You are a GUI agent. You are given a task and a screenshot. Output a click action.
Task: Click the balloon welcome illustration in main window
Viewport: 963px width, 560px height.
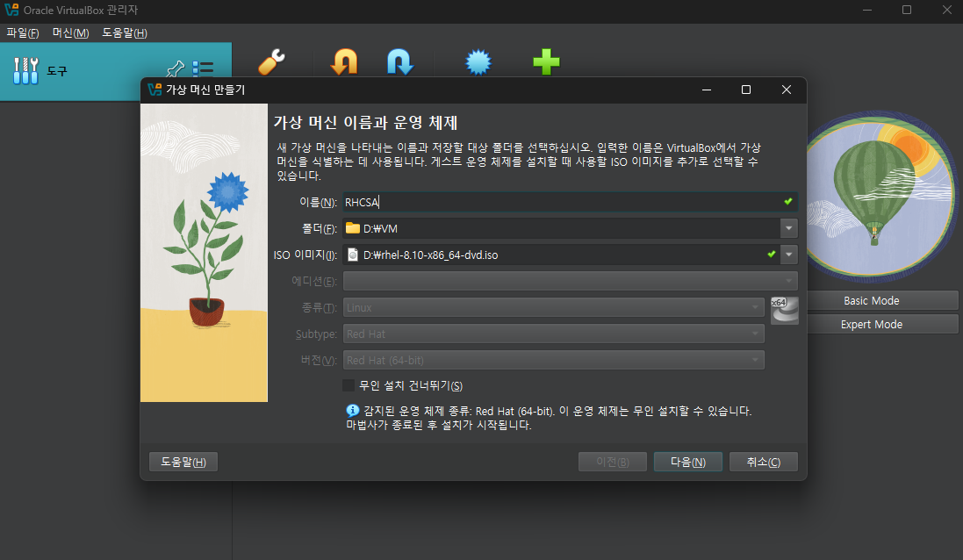pyautogui.click(x=882, y=195)
